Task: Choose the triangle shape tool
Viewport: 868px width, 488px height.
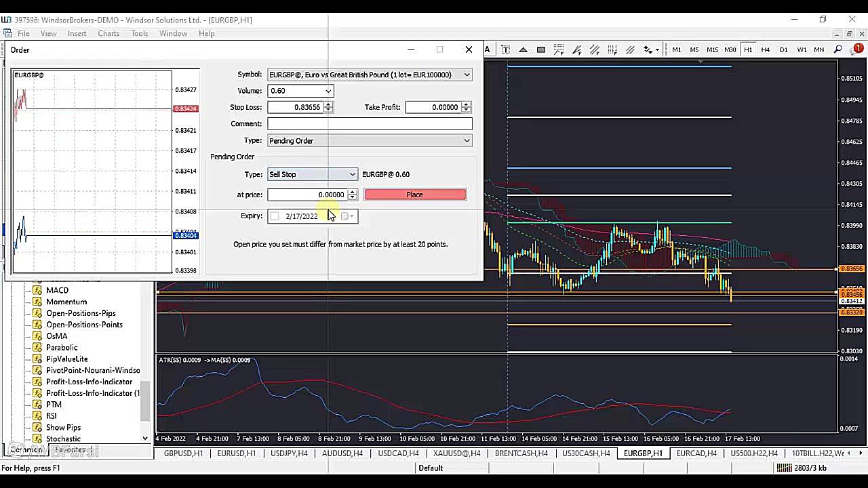Action: pos(523,49)
